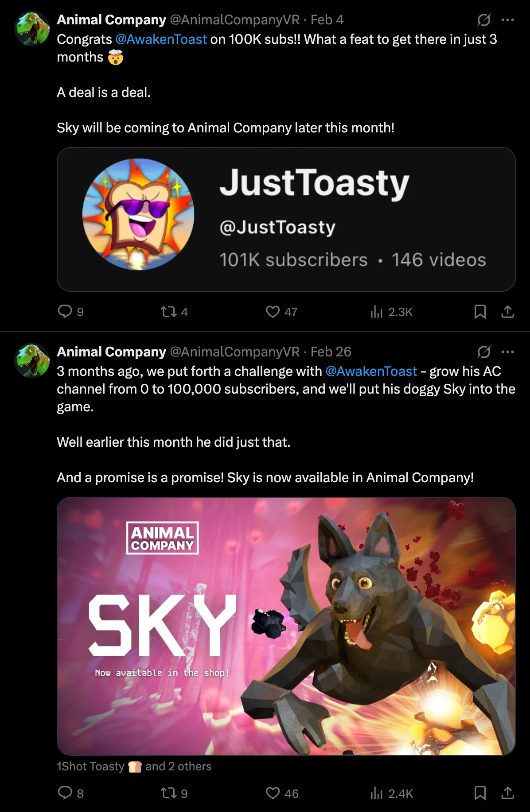The image size is (530, 812).
Task: Open Grok icon on Feb 26 tweet
Action: pyautogui.click(x=484, y=352)
